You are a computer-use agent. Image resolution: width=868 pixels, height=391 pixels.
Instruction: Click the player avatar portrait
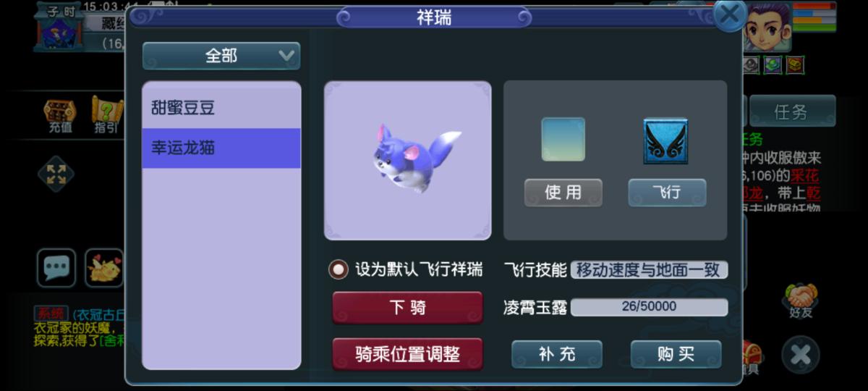pyautogui.click(x=769, y=28)
